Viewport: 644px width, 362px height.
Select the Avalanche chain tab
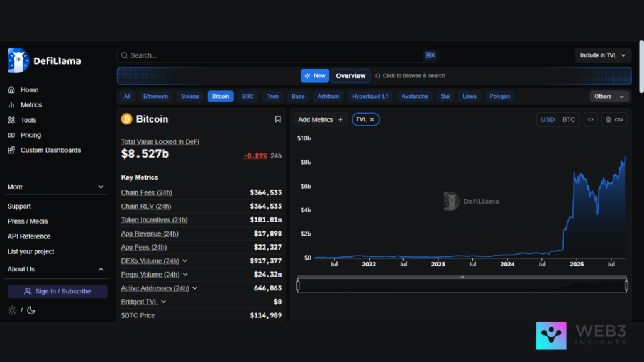415,96
